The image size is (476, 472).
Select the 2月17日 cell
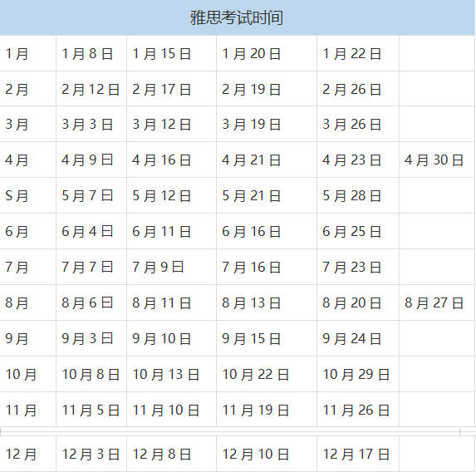pyautogui.click(x=171, y=89)
